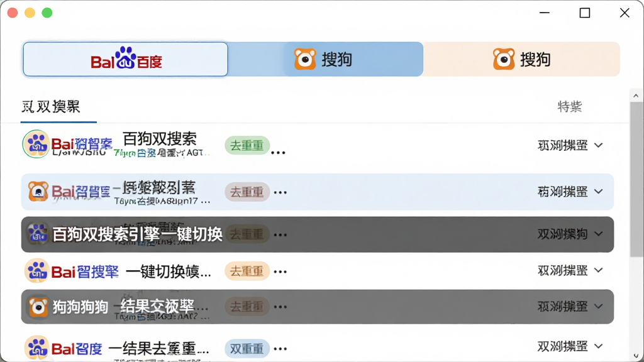Click the 特紫 link at right
Viewport: 644px width, 362px height.
[570, 107]
